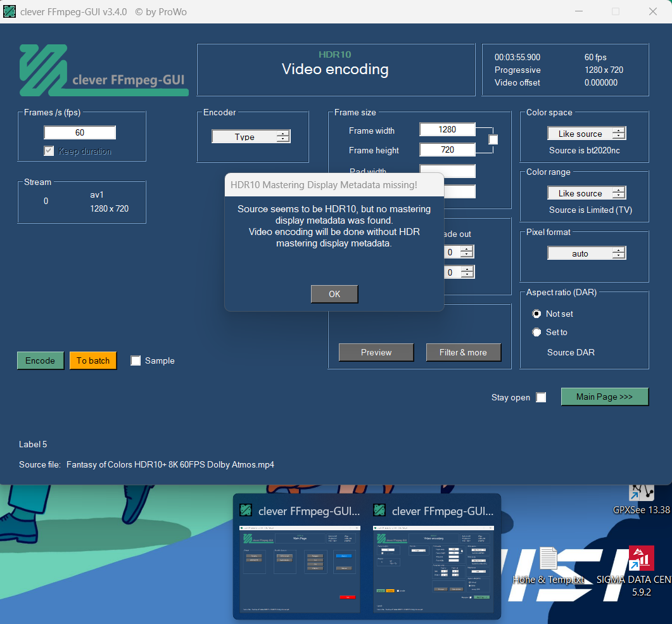
Task: Click the source file name text
Action: [x=170, y=464]
